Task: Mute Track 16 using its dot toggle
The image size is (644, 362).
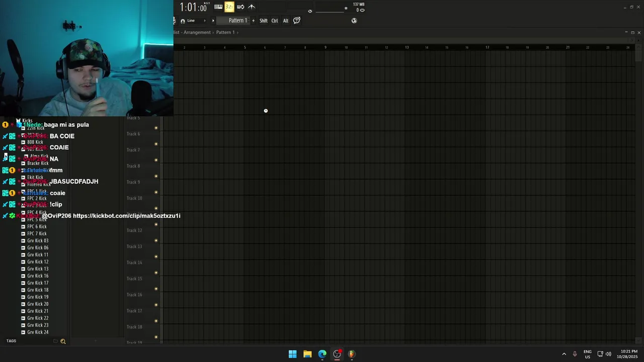Action: (x=156, y=305)
